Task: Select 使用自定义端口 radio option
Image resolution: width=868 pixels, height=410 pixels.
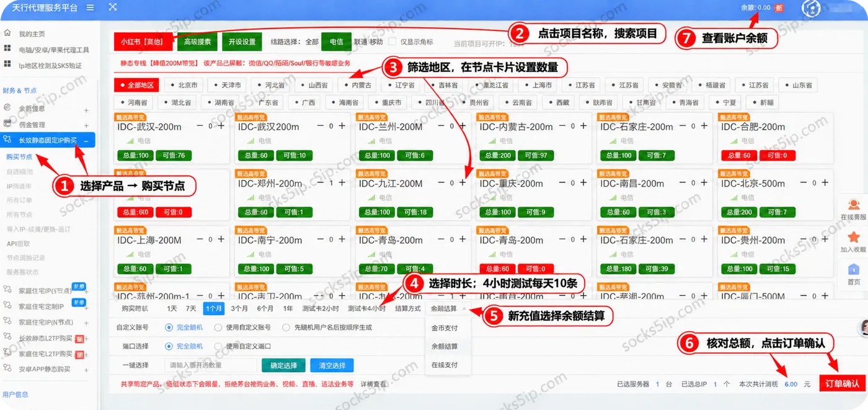Action: pos(218,346)
